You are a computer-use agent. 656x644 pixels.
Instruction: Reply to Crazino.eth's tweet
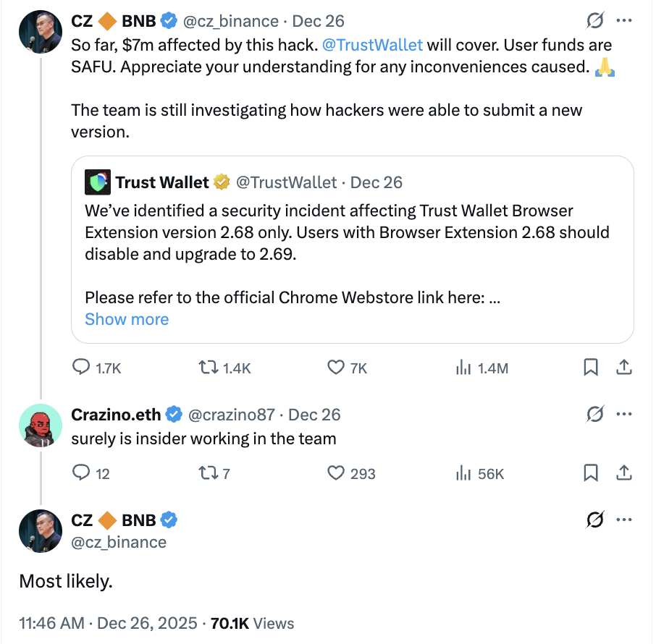point(81,473)
